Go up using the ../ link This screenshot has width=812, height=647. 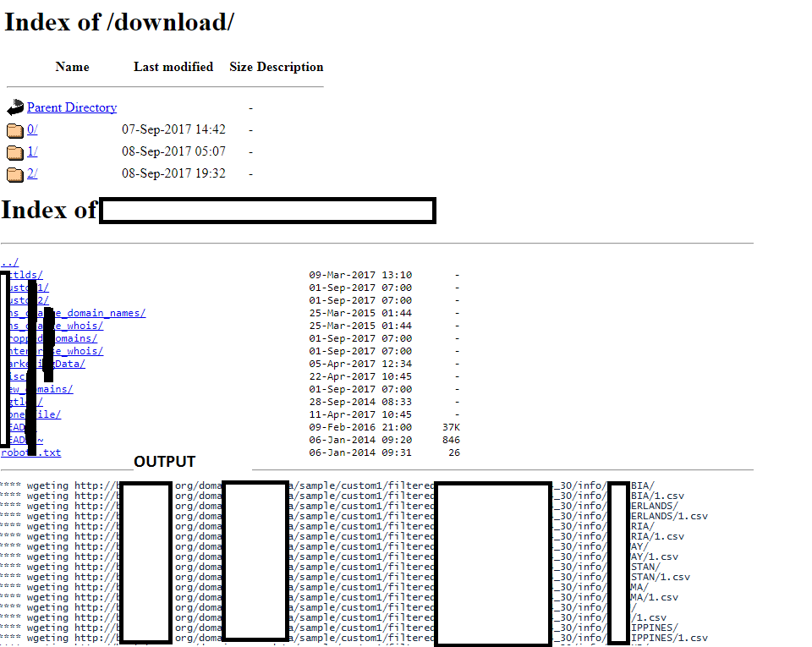10,262
